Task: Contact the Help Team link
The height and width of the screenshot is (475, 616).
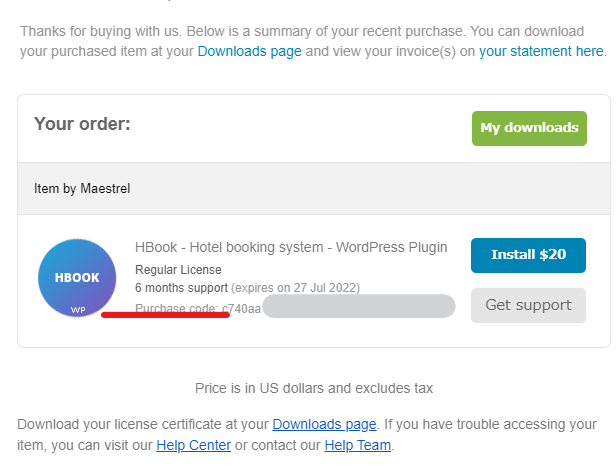Action: tap(358, 445)
